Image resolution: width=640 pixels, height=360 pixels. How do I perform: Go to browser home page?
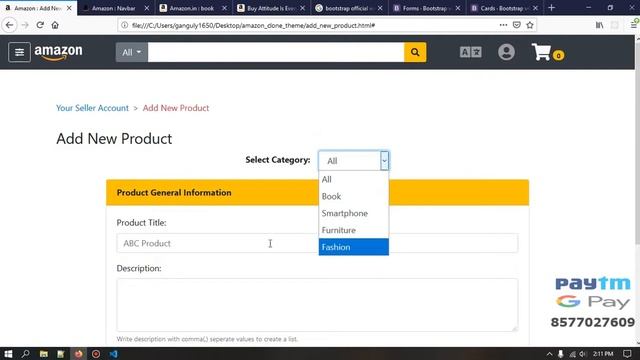[x=55, y=25]
